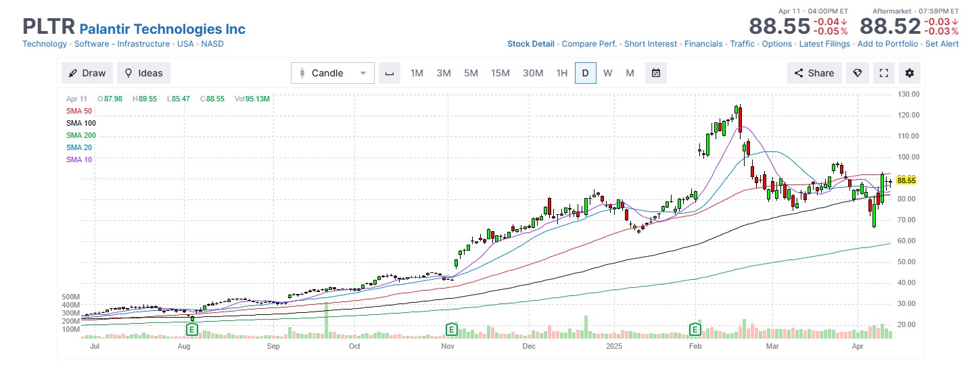Select the 3M interval
The height and width of the screenshot is (369, 980).
point(444,73)
